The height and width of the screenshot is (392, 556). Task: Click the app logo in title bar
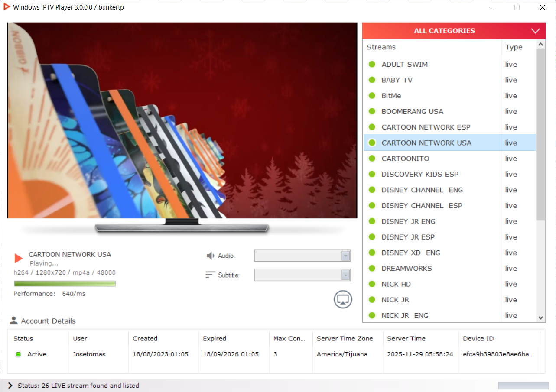(7, 7)
